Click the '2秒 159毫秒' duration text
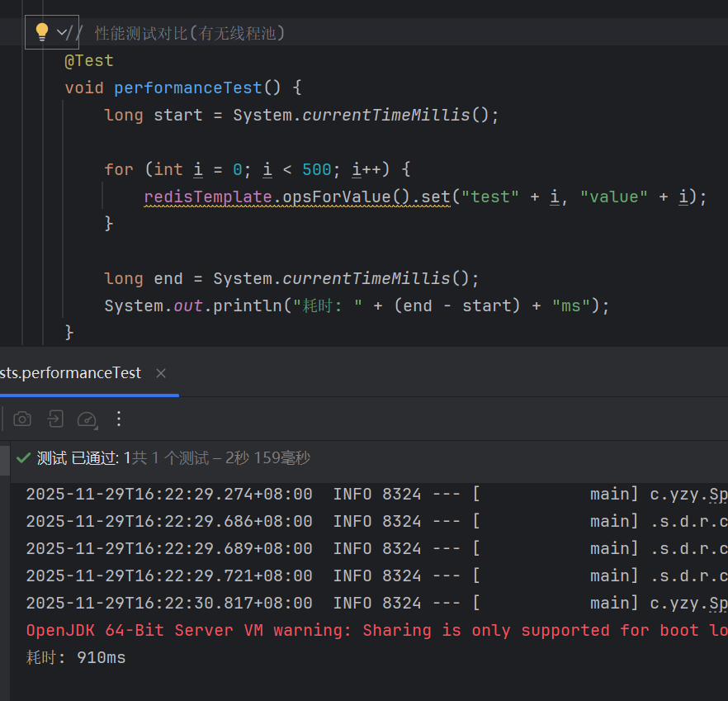Screen dimensions: 728x701 [x=267, y=458]
